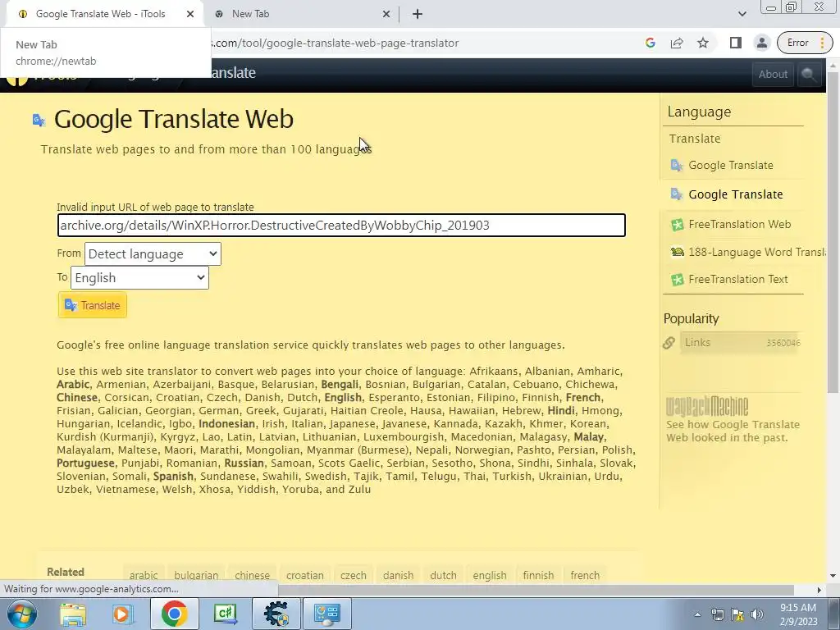840x630 pixels.
Task: Open the To English language dropdown
Action: pos(139,277)
